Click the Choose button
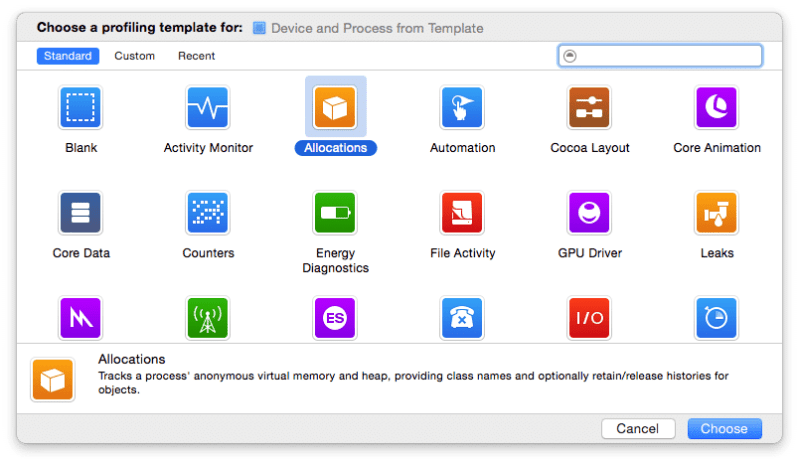The width and height of the screenshot is (799, 464). (724, 429)
